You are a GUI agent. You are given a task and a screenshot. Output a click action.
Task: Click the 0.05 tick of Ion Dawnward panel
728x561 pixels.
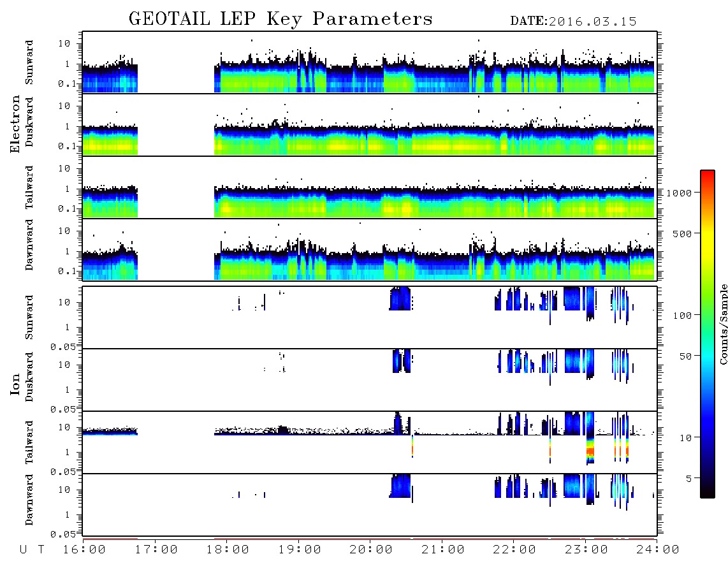click(x=63, y=534)
